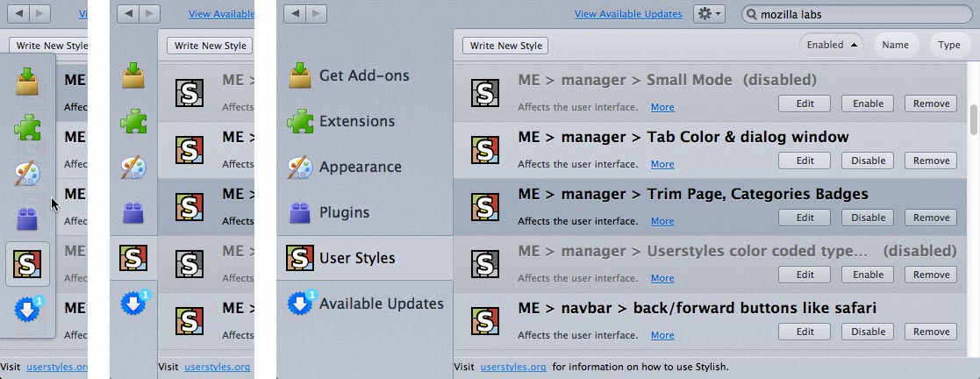Disable Tab Color & dialog window style

pyautogui.click(x=868, y=161)
